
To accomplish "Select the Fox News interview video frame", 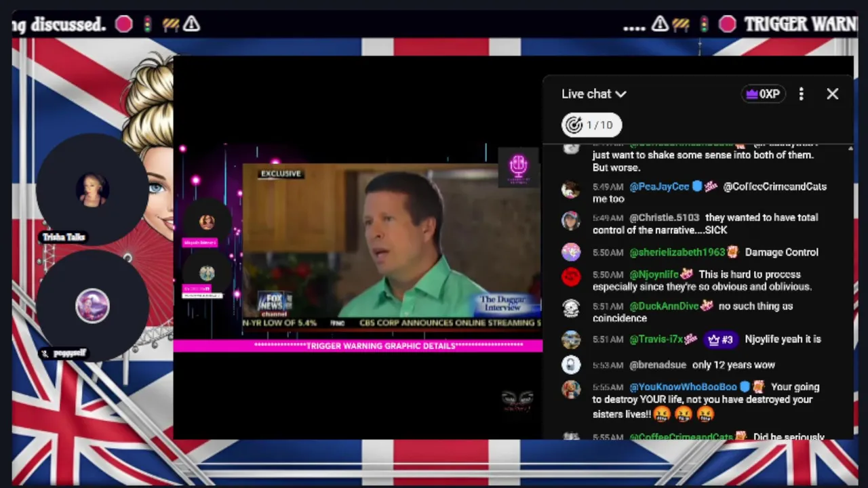I will pyautogui.click(x=393, y=246).
